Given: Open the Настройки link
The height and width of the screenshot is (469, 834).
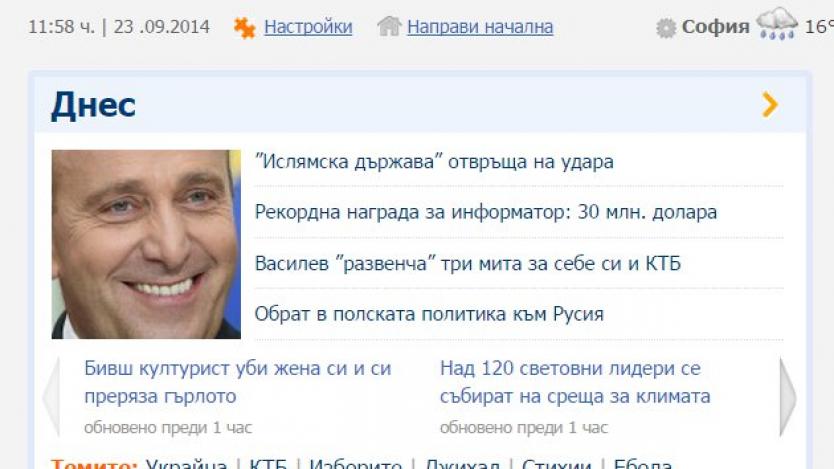Looking at the screenshot, I should (x=308, y=27).
